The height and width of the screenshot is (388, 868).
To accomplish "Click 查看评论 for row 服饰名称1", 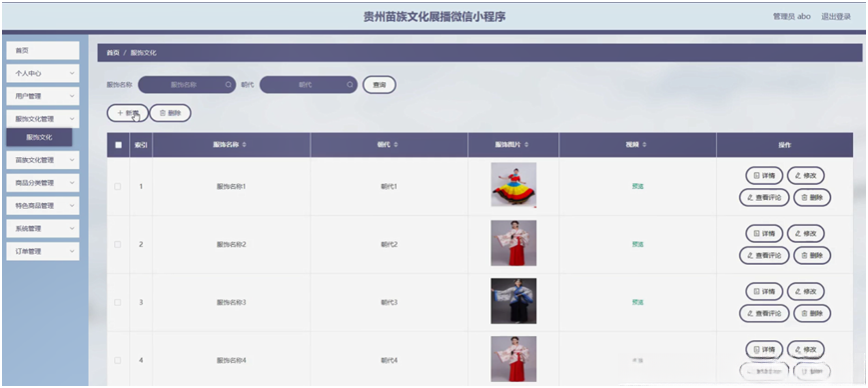I will pyautogui.click(x=764, y=197).
